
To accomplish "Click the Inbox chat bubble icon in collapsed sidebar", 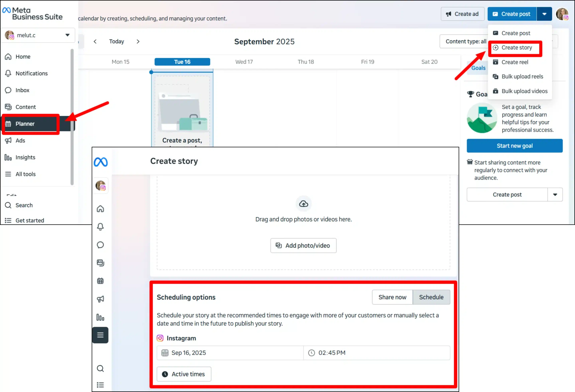I will [x=100, y=245].
